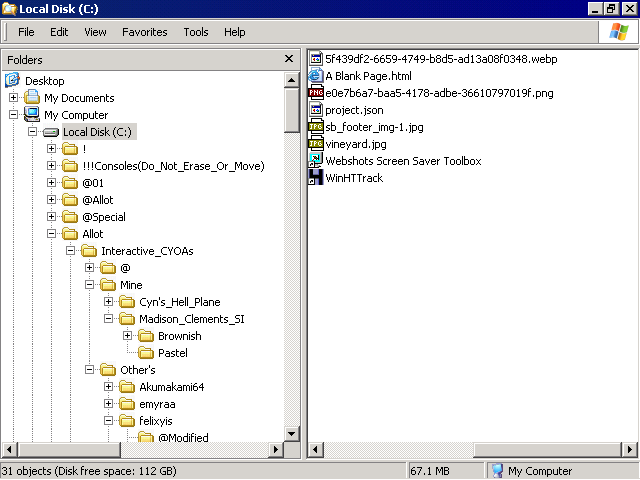Image resolution: width=640 pixels, height=480 pixels.
Task: Select the Madison_Clements_SI folder label
Action: 192,319
